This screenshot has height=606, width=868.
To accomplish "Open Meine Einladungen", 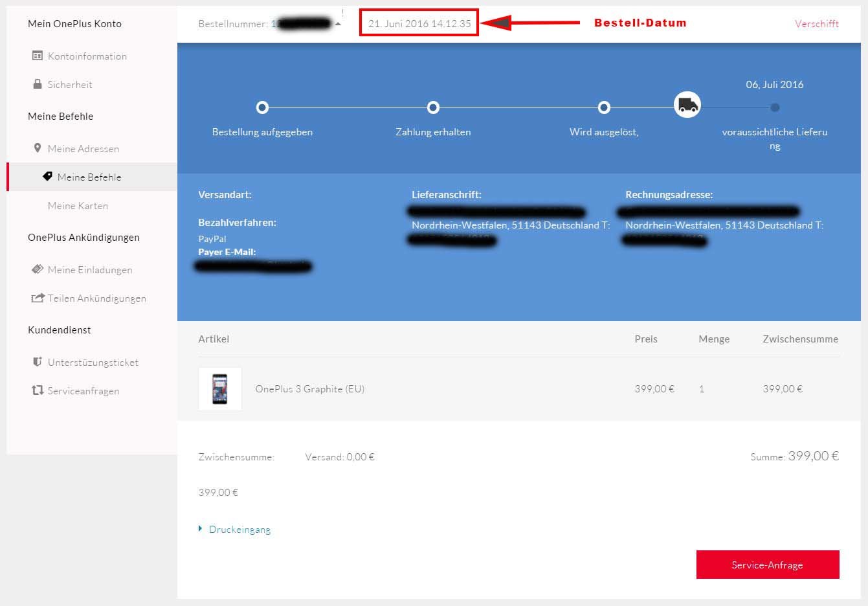I will pos(90,270).
